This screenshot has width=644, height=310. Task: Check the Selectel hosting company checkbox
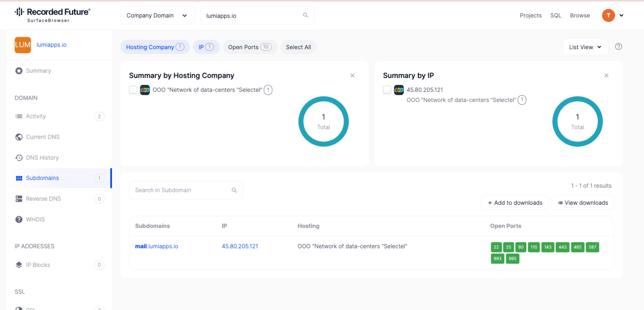[x=133, y=90]
